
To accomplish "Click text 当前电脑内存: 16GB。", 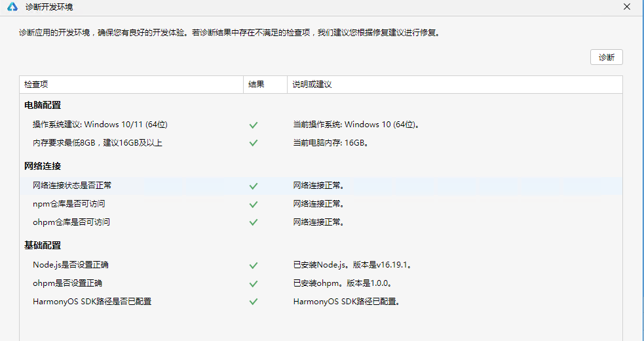I will 331,143.
